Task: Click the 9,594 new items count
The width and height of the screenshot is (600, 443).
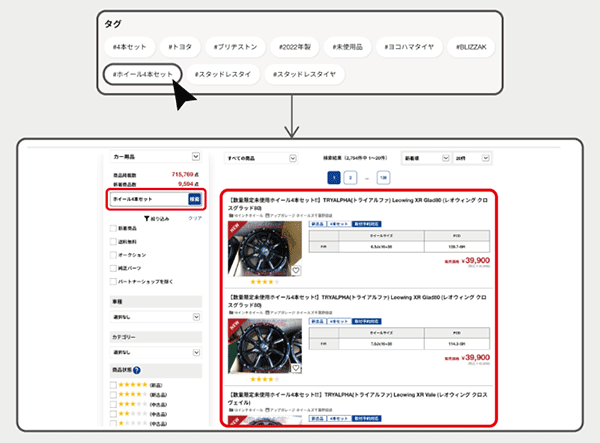Action: pyautogui.click(x=188, y=184)
